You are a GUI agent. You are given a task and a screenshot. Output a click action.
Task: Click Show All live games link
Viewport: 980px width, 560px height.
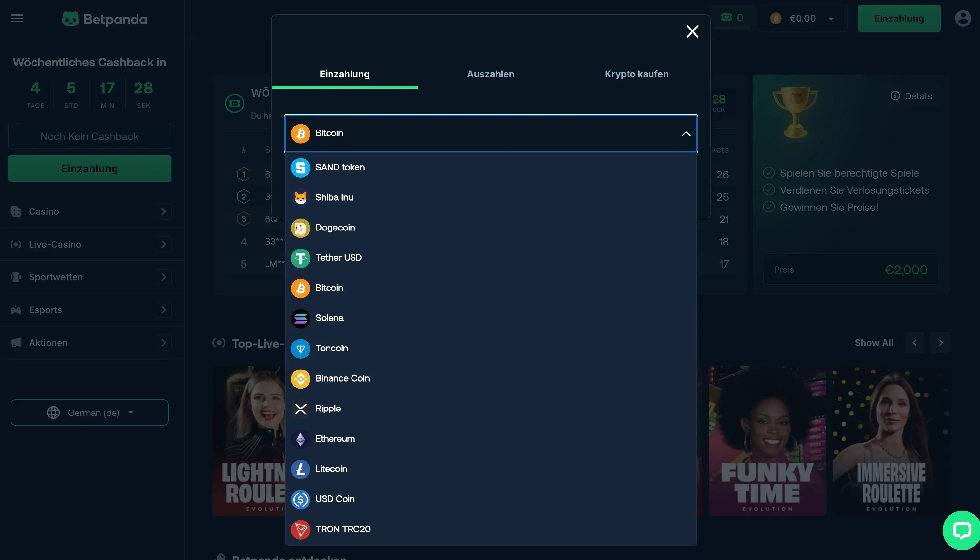(874, 343)
